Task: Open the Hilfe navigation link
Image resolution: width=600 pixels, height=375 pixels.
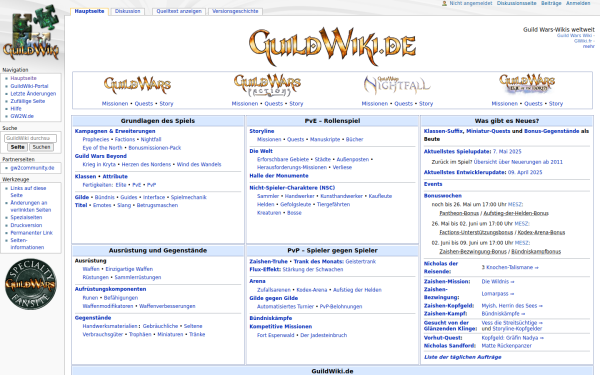Action: (x=16, y=109)
